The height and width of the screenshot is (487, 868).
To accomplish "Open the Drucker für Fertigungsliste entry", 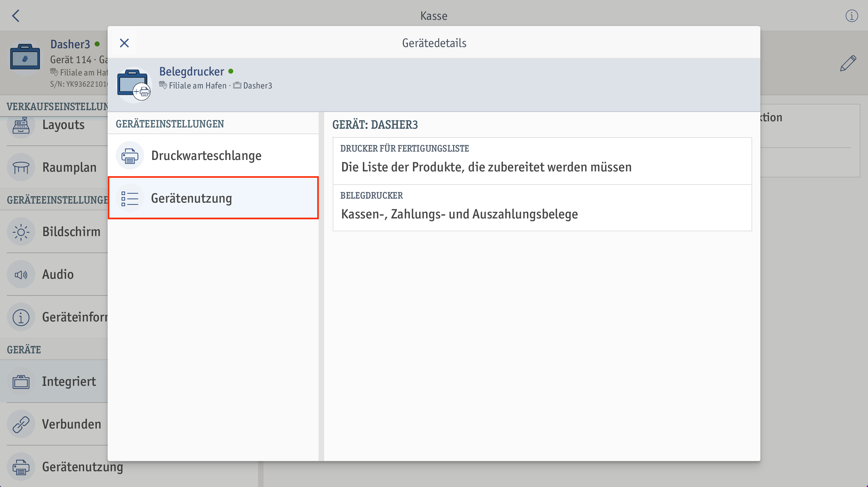I will (x=542, y=160).
